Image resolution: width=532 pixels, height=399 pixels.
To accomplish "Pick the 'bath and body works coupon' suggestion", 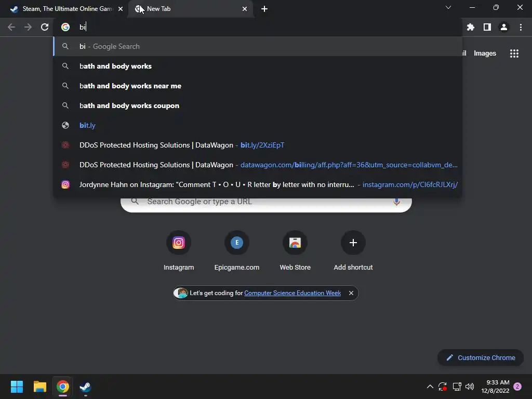I will click(258, 105).
